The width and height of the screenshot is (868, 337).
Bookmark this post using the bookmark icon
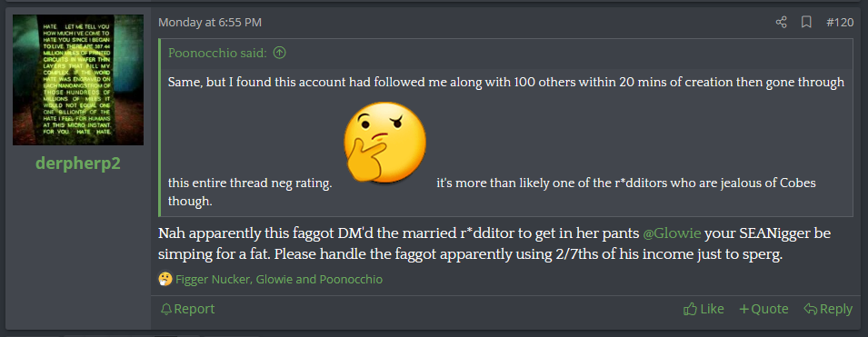(x=806, y=22)
